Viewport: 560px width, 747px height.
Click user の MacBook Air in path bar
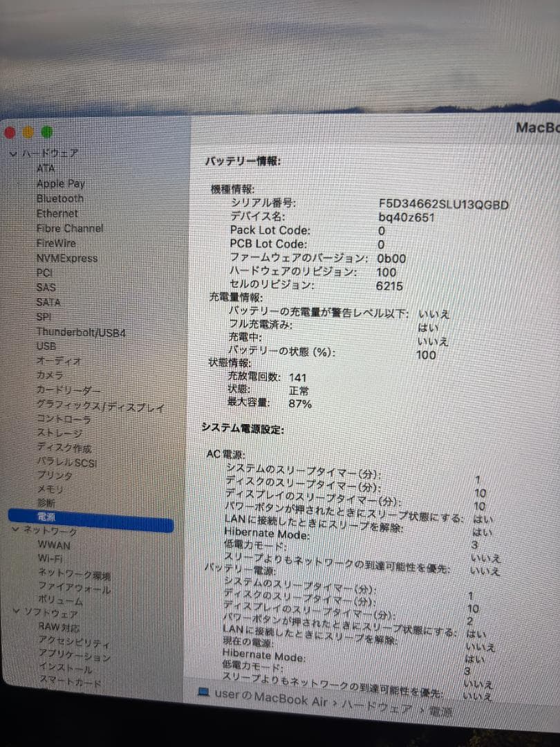coord(271,697)
